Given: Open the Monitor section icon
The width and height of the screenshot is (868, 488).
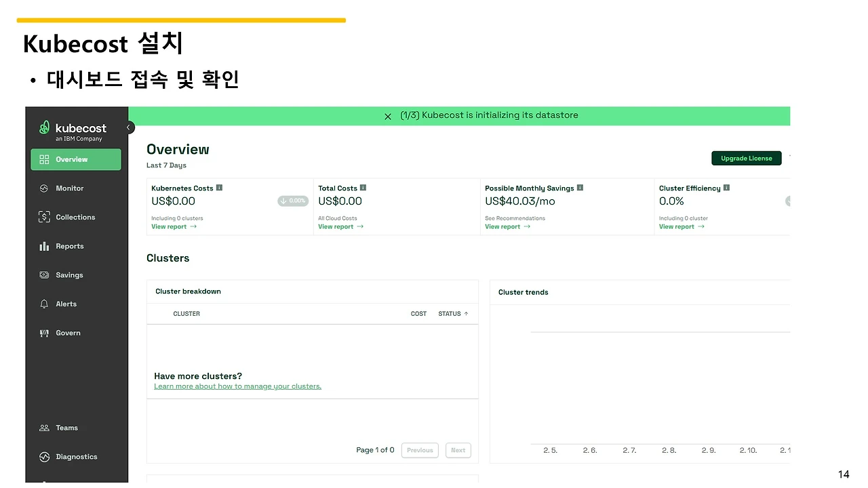Looking at the screenshot, I should pyautogui.click(x=44, y=188).
